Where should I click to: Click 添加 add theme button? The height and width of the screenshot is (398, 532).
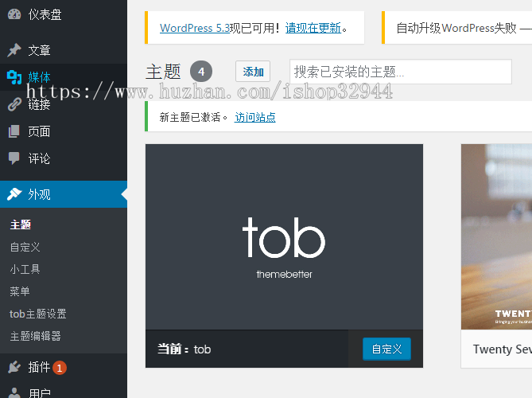(253, 72)
